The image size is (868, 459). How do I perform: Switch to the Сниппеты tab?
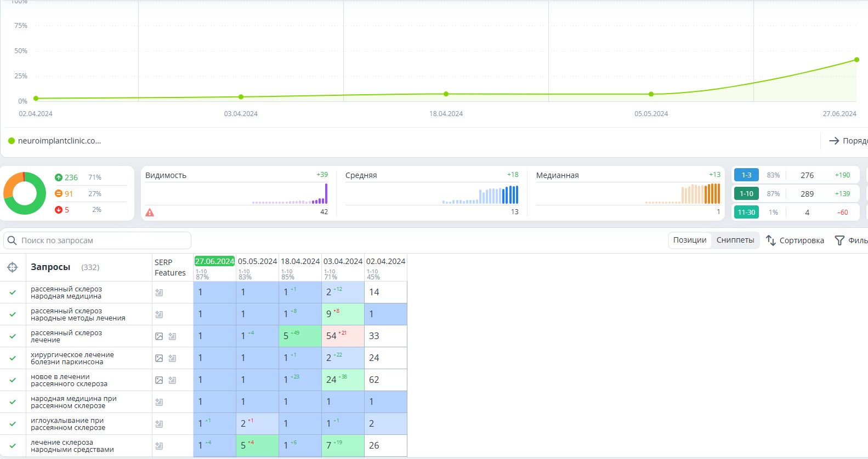(735, 240)
